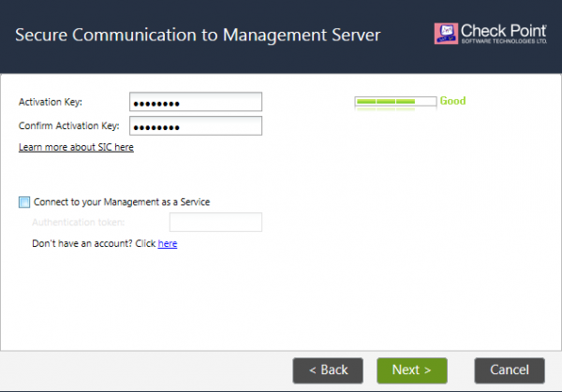This screenshot has width=562, height=392.
Task: Click the 'Confirm Activation Key:' label
Action: tap(68, 126)
